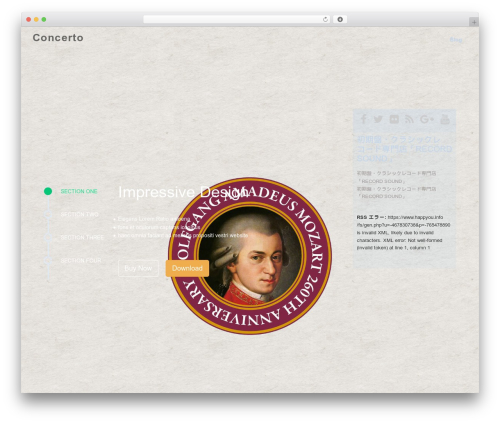Viewport: 500px width, 423px height.
Task: Open the Google Plus icon
Action: (427, 119)
